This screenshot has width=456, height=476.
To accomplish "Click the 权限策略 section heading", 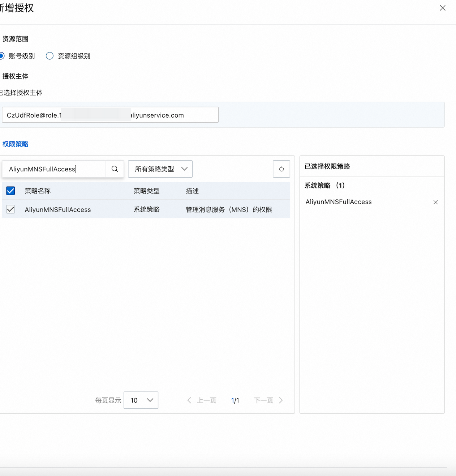I will point(15,144).
